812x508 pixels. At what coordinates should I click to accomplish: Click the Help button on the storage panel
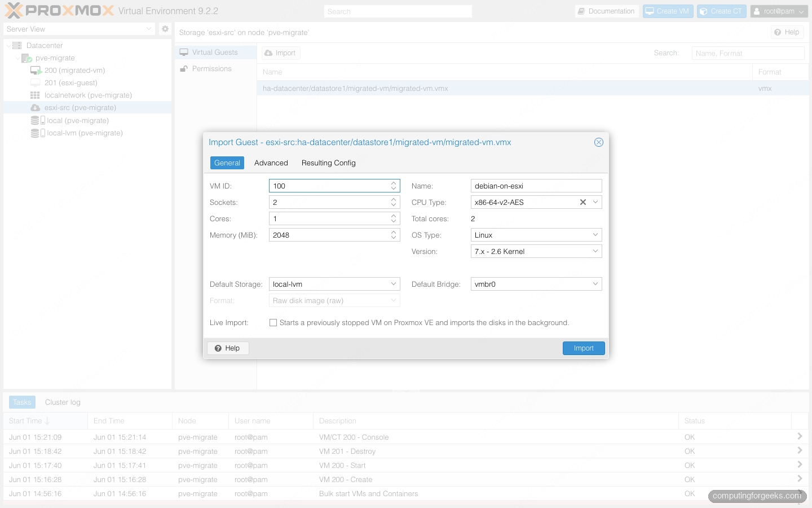tap(787, 32)
